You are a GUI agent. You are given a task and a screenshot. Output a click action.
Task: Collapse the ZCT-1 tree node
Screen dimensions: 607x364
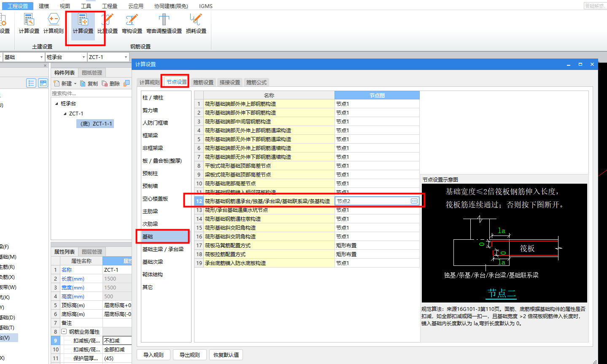[x=65, y=114]
